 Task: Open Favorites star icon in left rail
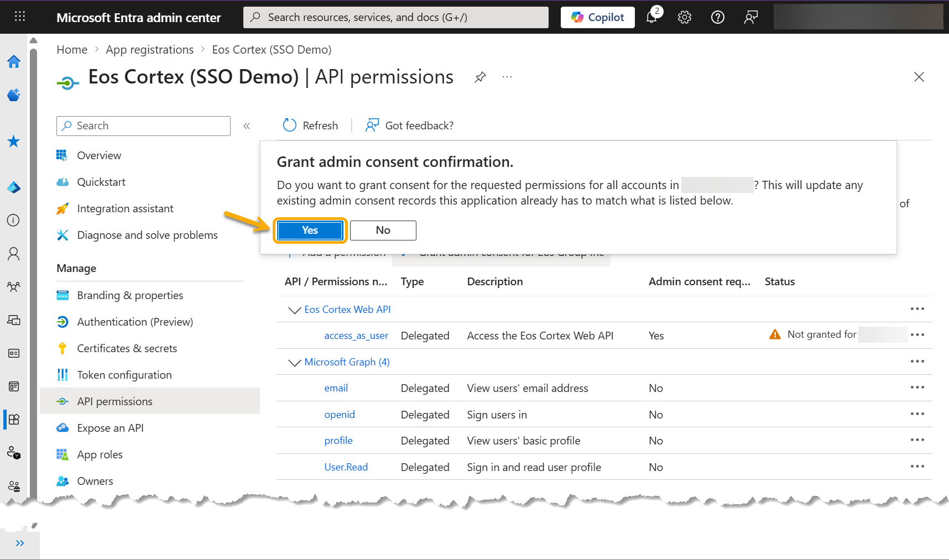pos(14,142)
